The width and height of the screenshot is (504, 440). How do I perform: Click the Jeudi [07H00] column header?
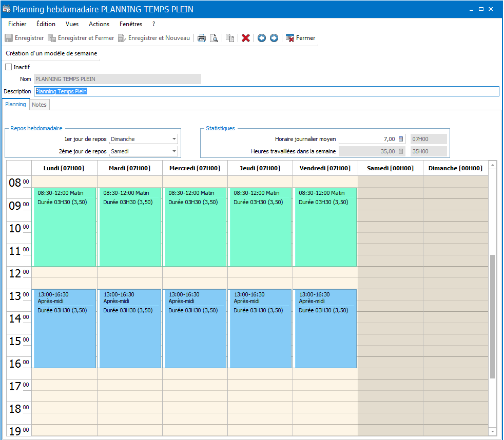[x=260, y=168]
